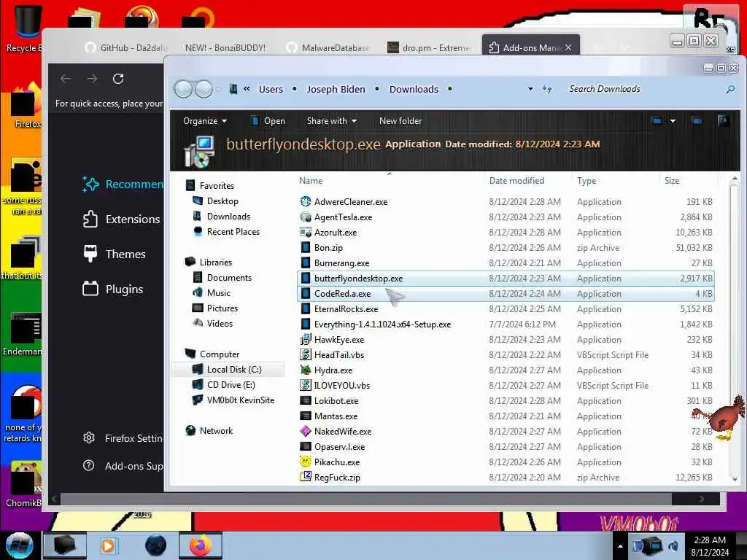
Task: Select Recent Places under Favorites
Action: click(x=233, y=231)
